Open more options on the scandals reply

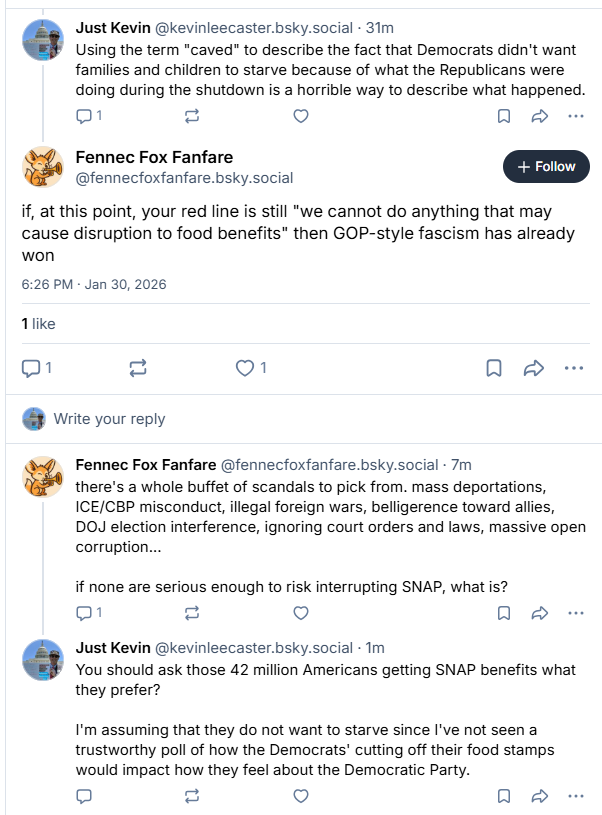pos(575,612)
